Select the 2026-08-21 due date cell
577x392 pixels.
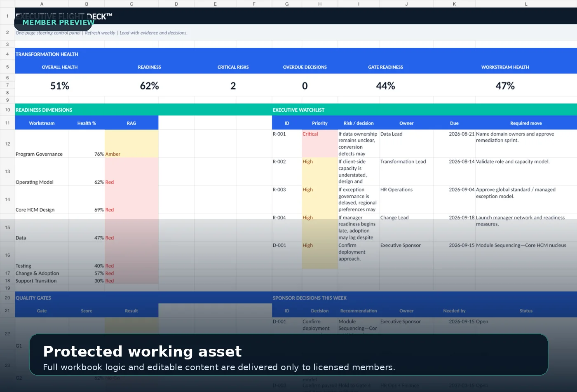454,144
